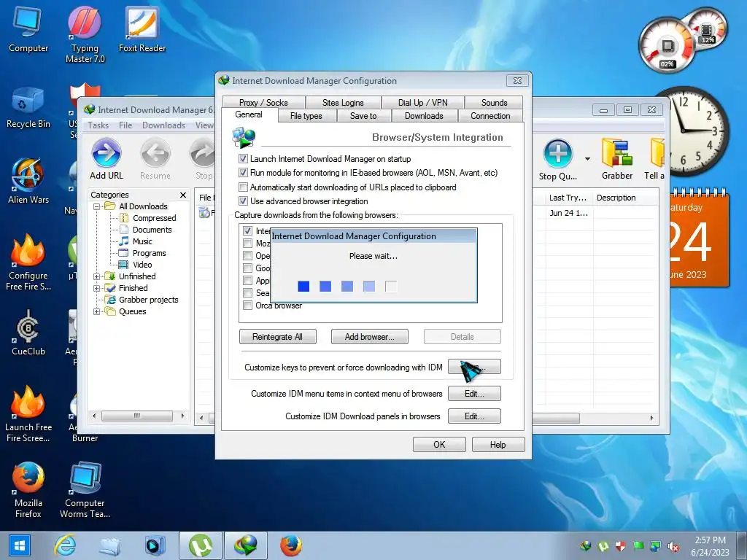Switch to Internet Download Manager taskbar button
747x560 pixels.
246,545
